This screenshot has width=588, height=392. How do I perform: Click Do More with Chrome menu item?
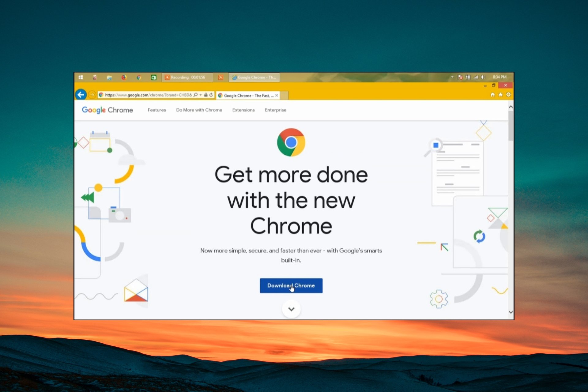tap(199, 110)
